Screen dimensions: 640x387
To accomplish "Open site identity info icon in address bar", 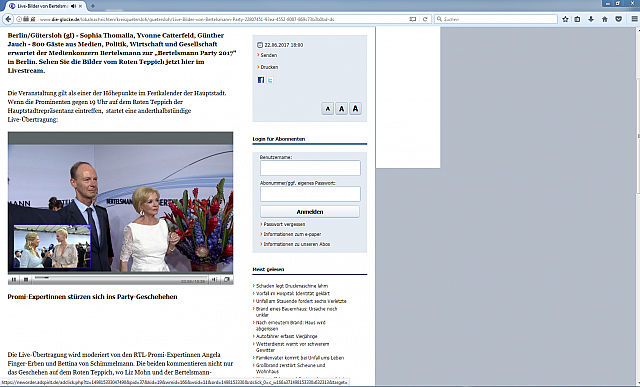I will (19, 19).
